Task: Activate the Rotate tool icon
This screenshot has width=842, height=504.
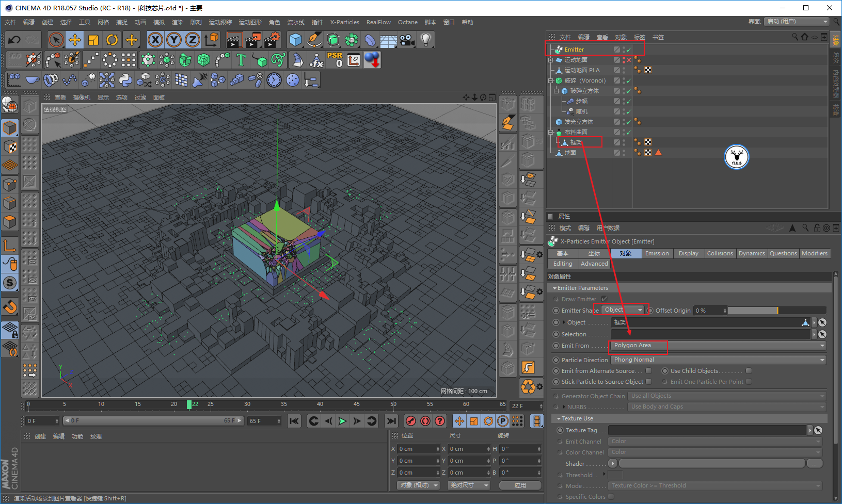Action: coord(112,40)
